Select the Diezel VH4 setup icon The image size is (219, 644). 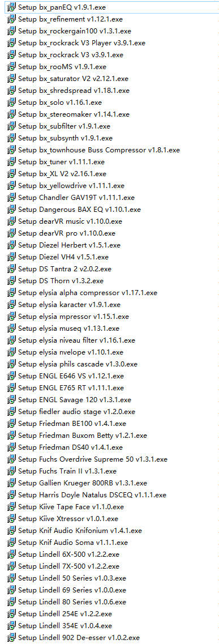[x=11, y=257]
